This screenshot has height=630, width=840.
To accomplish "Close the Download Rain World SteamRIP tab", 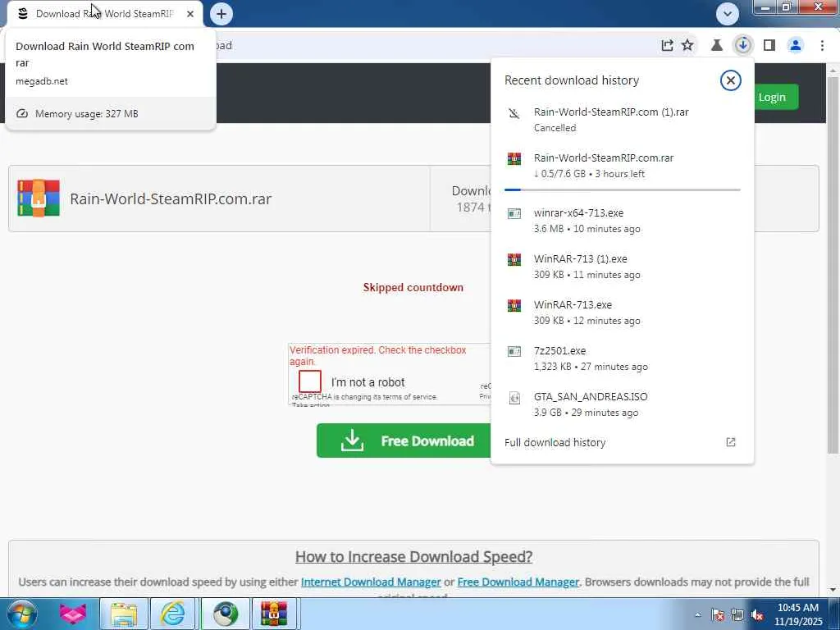I will [190, 14].
